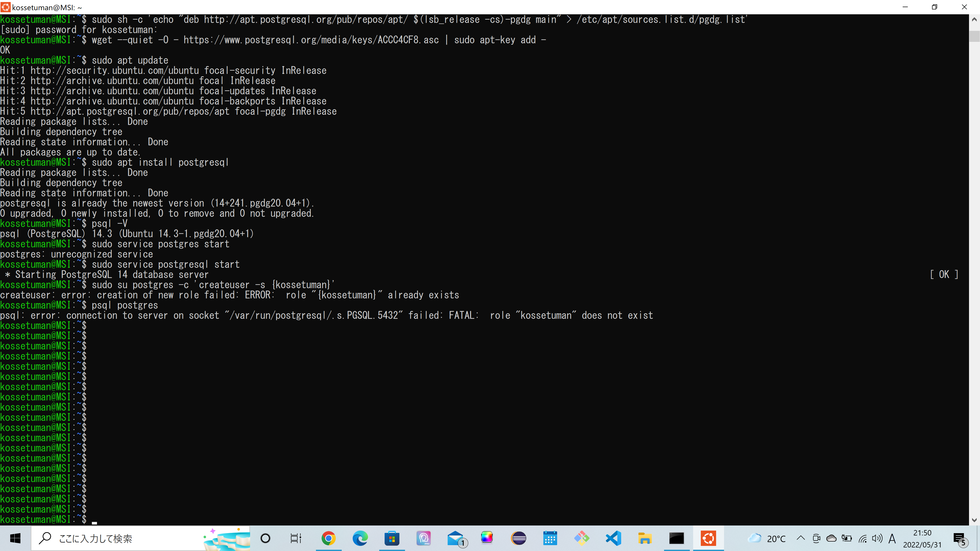Open notification center with 5 notifications

point(960,539)
